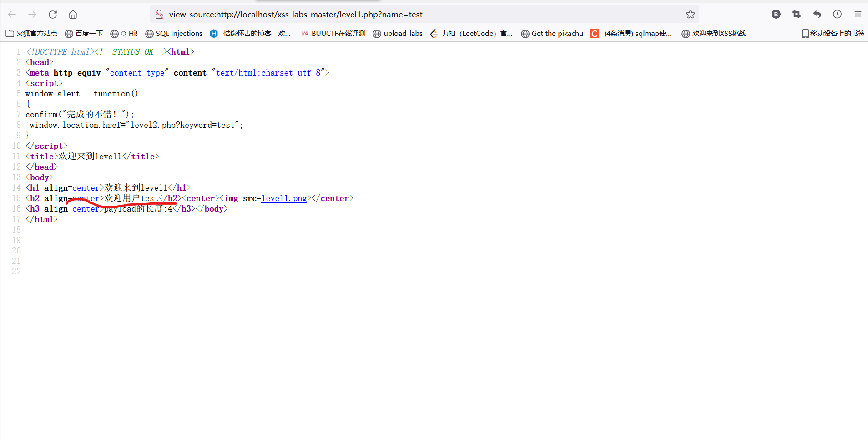The image size is (868, 440).
Task: Click the browser back arrow button
Action: coord(12,15)
